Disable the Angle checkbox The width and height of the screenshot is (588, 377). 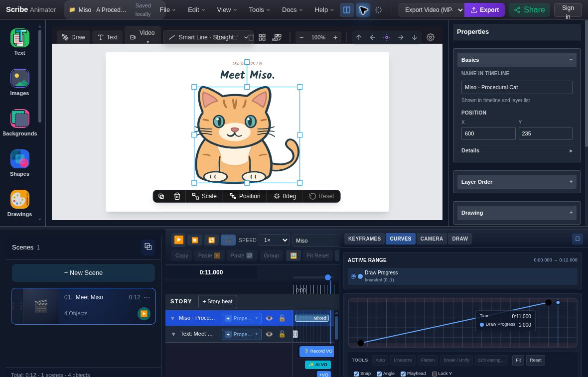(x=379, y=374)
